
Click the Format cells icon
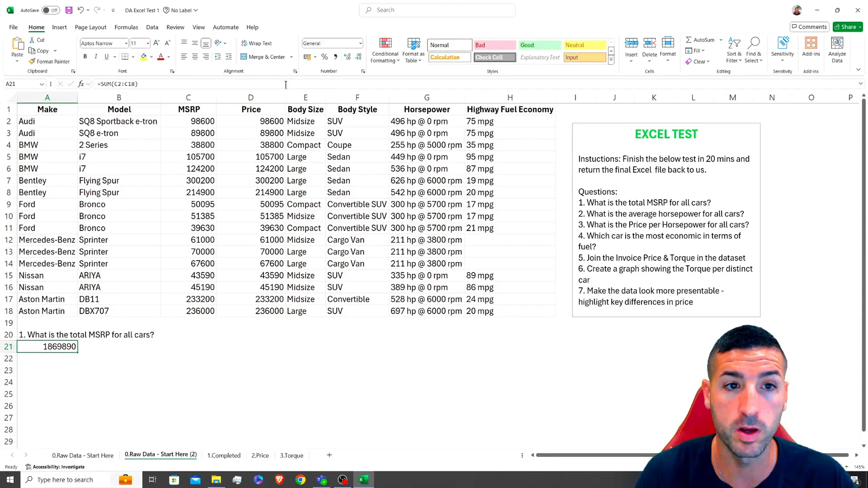[x=668, y=43]
